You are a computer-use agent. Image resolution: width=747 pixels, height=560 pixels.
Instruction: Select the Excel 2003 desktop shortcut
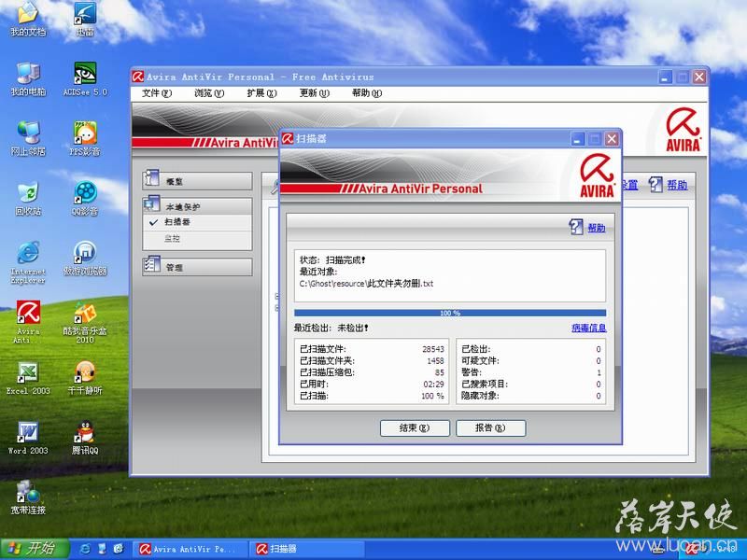click(28, 378)
